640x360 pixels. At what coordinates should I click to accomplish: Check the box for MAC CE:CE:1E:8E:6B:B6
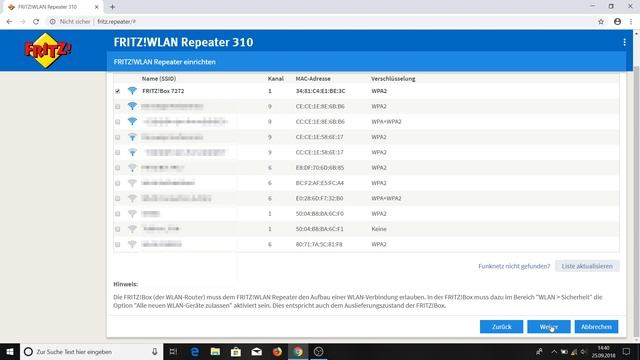point(118,107)
